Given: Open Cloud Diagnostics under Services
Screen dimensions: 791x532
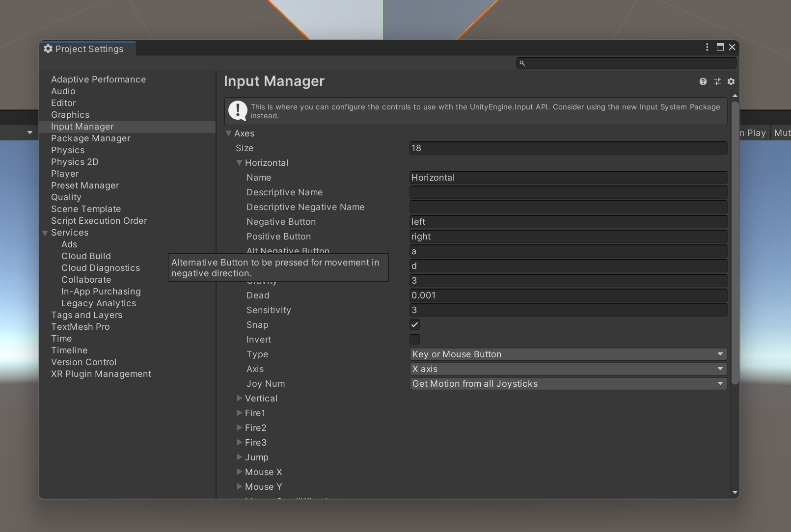Looking at the screenshot, I should 101,268.
